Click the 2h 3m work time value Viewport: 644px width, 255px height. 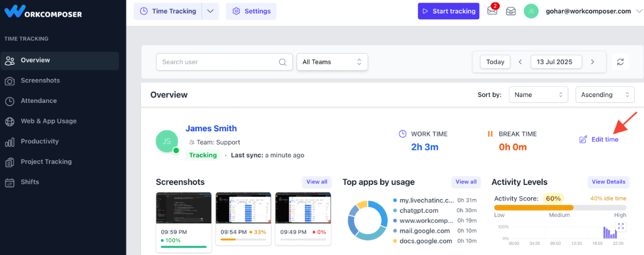[x=425, y=147]
